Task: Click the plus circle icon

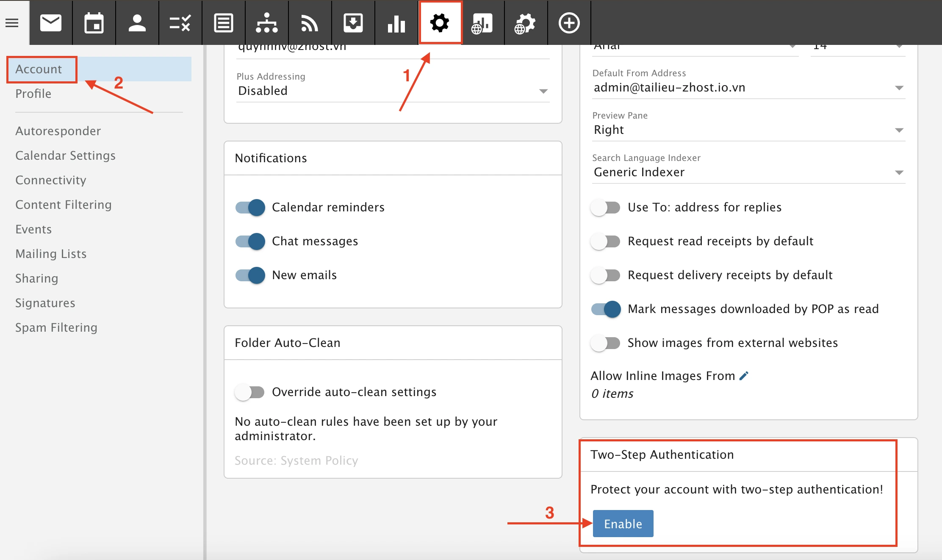Action: click(568, 23)
